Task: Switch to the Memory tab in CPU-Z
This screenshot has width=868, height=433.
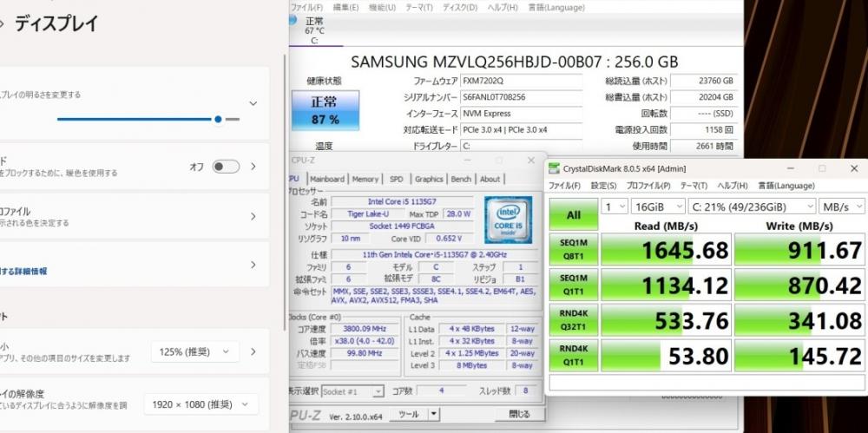Action: pyautogui.click(x=365, y=179)
